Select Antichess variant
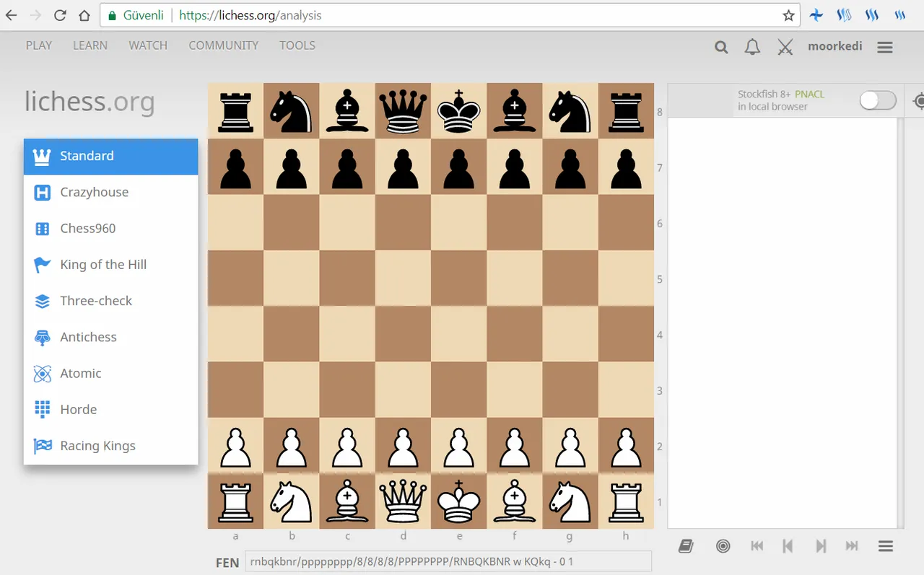 [x=111, y=337]
